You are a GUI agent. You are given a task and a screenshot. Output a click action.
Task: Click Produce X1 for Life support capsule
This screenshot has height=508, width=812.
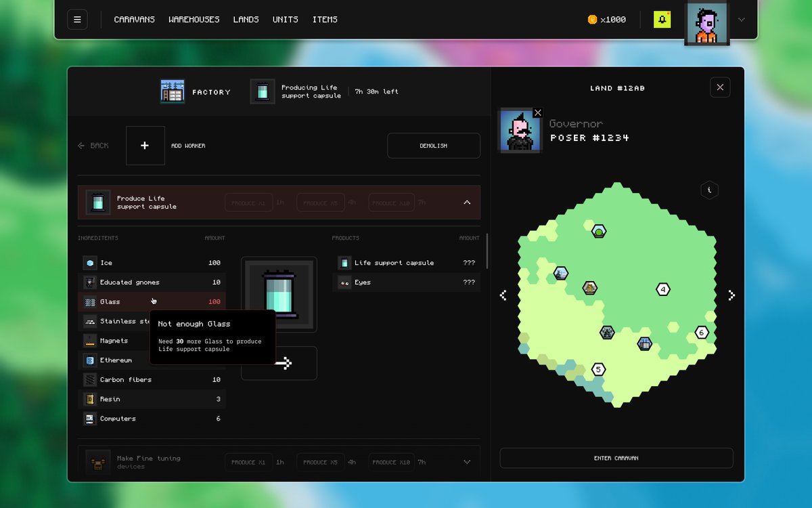coord(248,203)
